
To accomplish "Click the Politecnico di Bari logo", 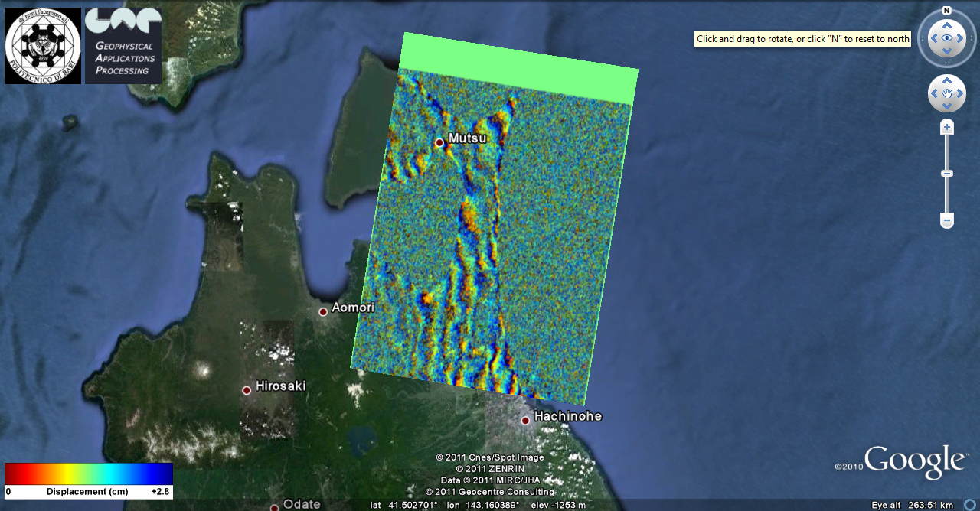I will click(43, 46).
